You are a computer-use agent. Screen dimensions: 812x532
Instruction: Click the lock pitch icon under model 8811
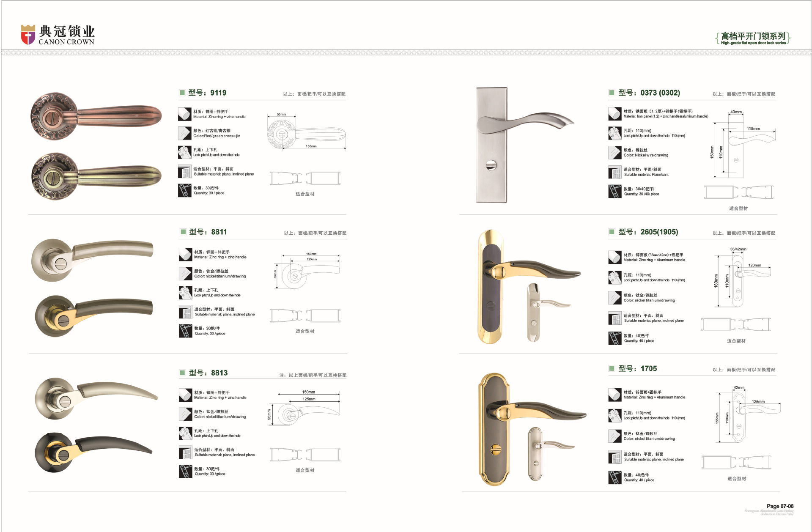tap(186, 293)
